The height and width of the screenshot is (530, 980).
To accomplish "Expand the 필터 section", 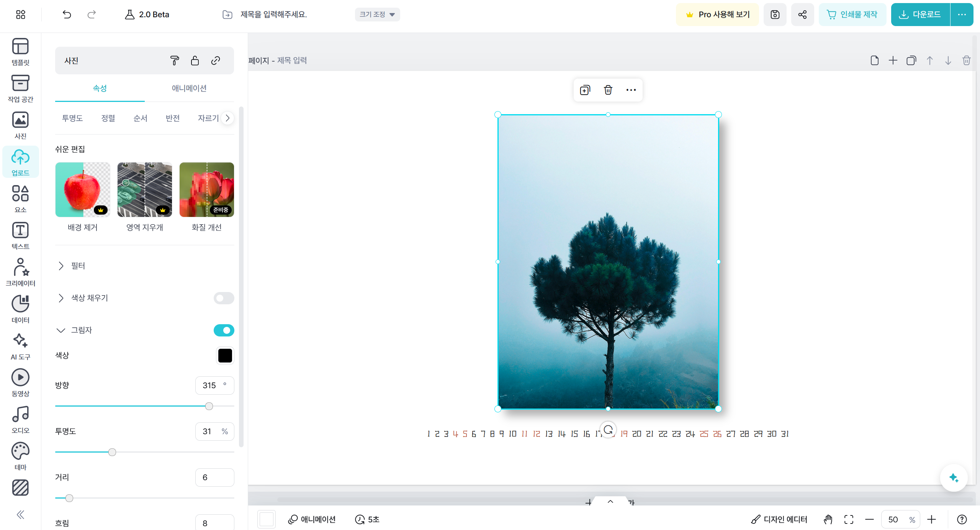I will (x=78, y=266).
